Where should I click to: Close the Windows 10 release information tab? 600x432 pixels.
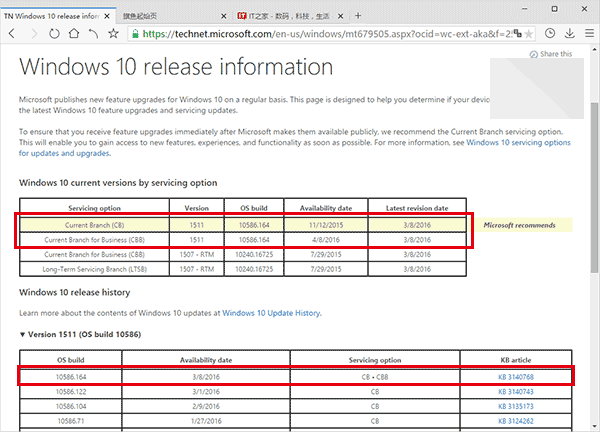click(107, 16)
